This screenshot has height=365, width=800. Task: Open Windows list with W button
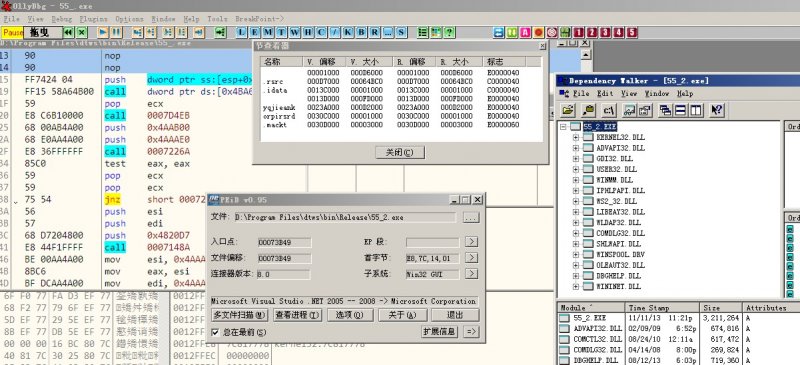[x=294, y=33]
